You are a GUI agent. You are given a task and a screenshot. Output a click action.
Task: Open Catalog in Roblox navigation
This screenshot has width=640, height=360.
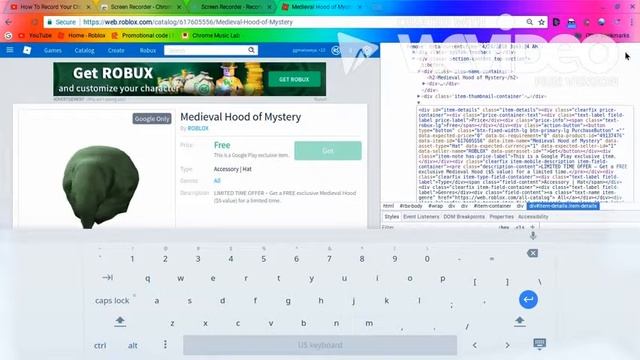pos(84,50)
